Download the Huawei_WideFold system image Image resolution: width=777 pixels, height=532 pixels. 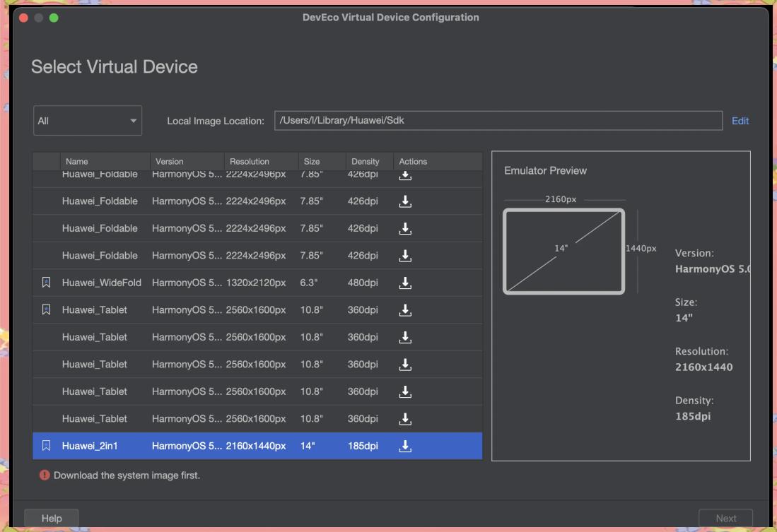pyautogui.click(x=405, y=283)
